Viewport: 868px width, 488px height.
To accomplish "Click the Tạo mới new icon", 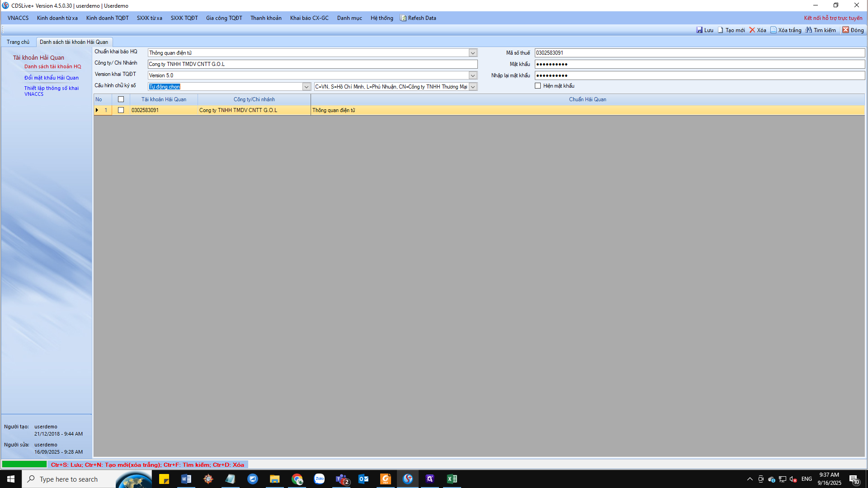I will point(721,30).
